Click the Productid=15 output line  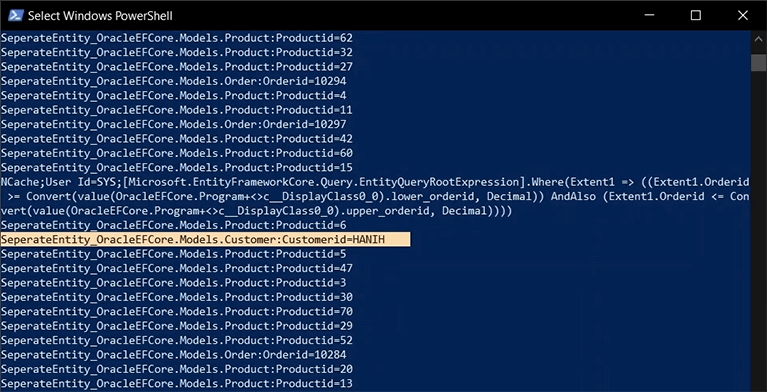pyautogui.click(x=177, y=167)
